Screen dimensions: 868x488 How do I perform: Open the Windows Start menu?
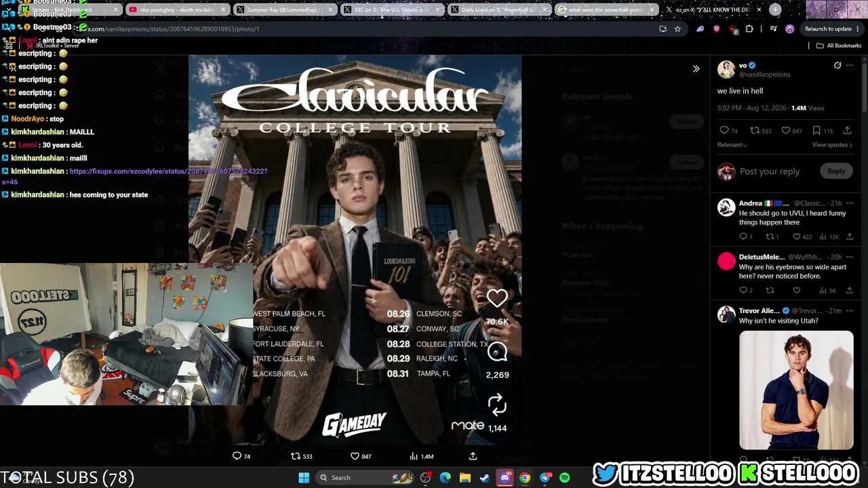click(304, 478)
